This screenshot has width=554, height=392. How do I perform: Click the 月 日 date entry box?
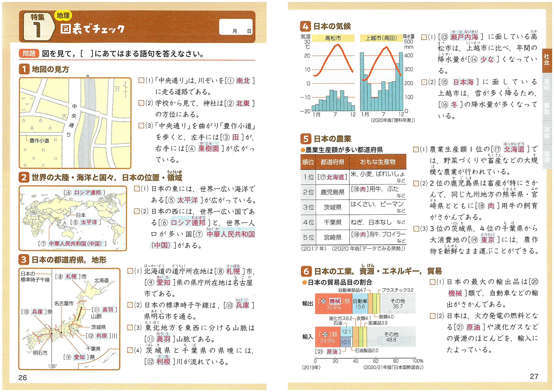coord(236,27)
